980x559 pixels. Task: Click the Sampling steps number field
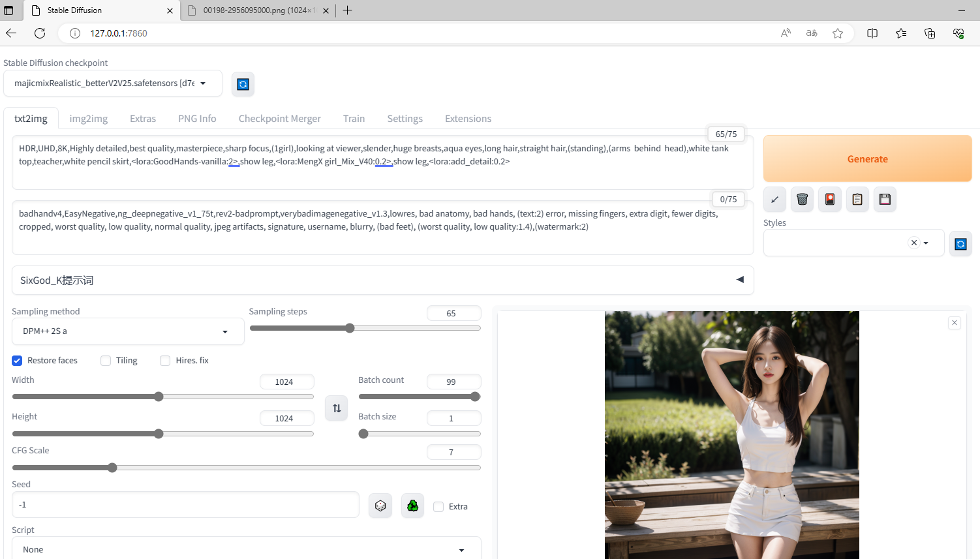[x=454, y=313]
